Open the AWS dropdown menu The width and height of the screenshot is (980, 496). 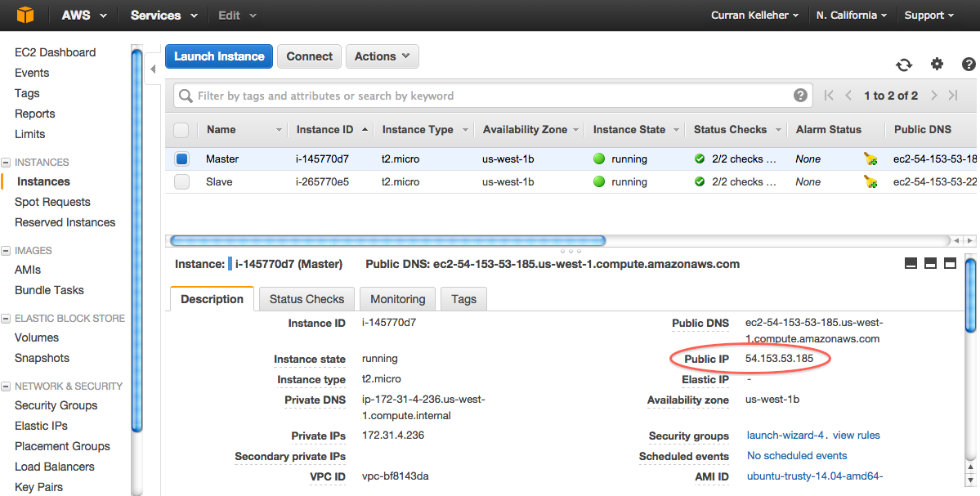coord(83,15)
